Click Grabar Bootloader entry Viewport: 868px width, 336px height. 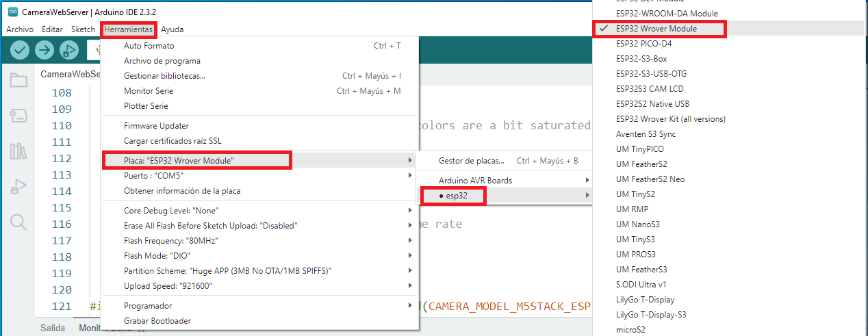157,321
